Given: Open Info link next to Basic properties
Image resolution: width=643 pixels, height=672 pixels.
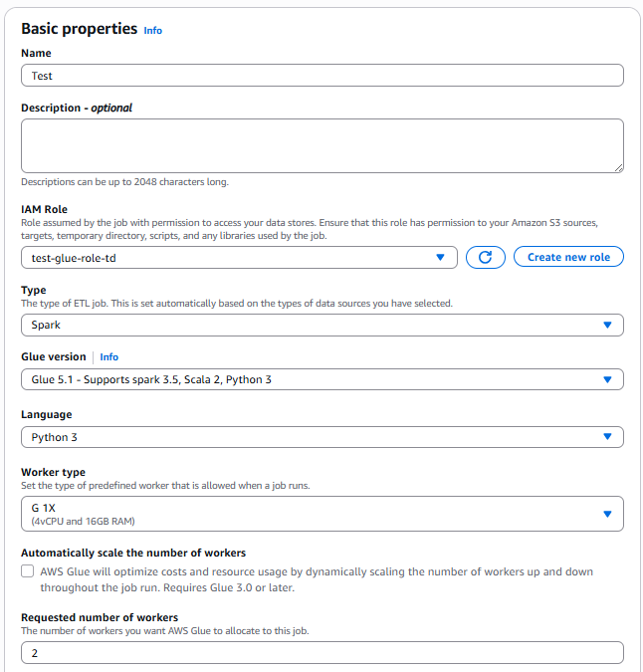Looking at the screenshot, I should coord(153,31).
